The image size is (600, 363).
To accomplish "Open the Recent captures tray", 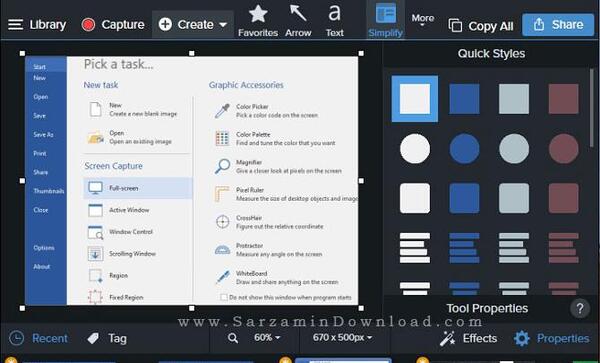I will (38, 338).
